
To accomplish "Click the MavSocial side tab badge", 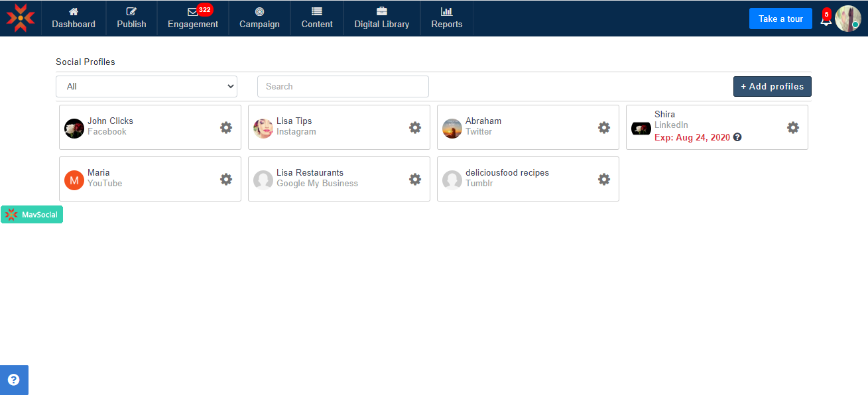I will (x=32, y=215).
